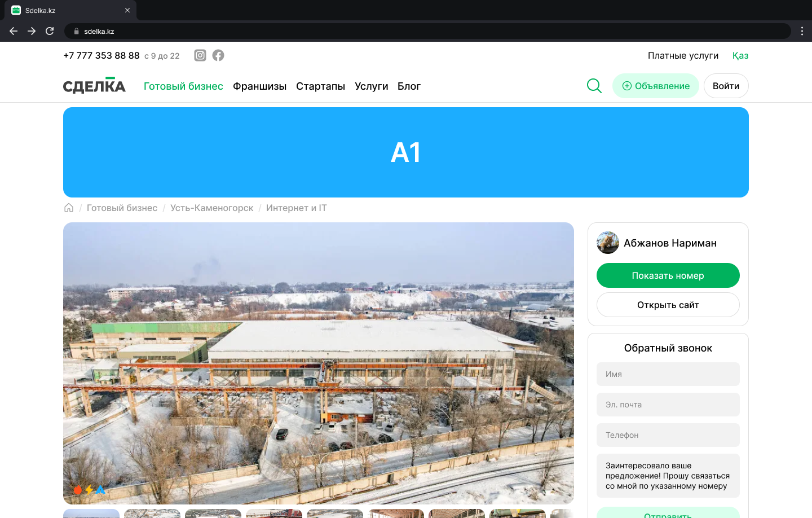Follow the Усть-Каменогорск breadcrumb link
Screen dimensions: 812x518
coord(211,208)
